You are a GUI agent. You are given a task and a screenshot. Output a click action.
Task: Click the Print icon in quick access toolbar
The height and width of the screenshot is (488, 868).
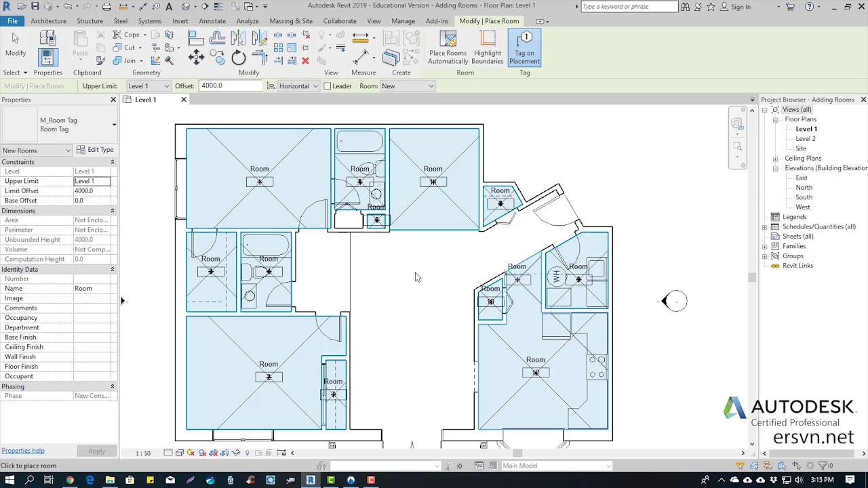[x=106, y=6]
